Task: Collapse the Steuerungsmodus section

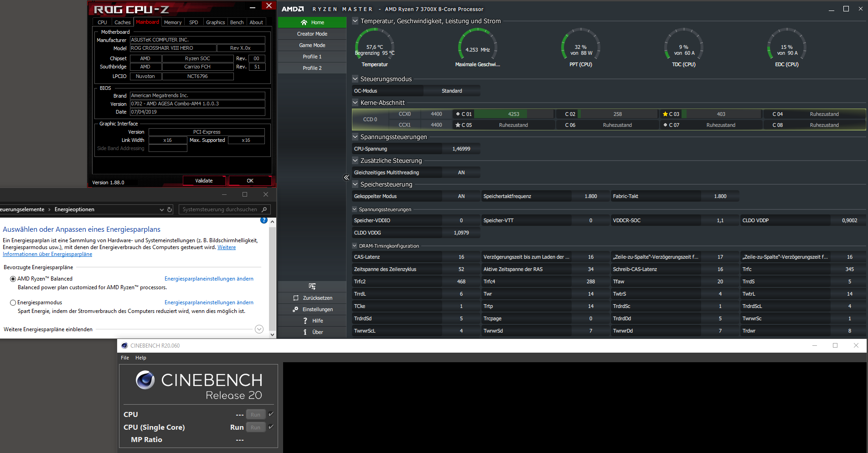Action: [x=355, y=79]
